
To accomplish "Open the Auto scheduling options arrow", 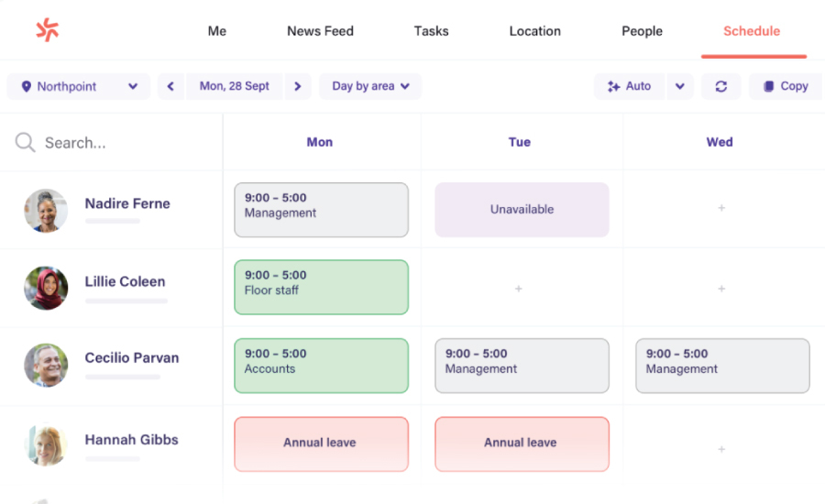I will click(679, 86).
